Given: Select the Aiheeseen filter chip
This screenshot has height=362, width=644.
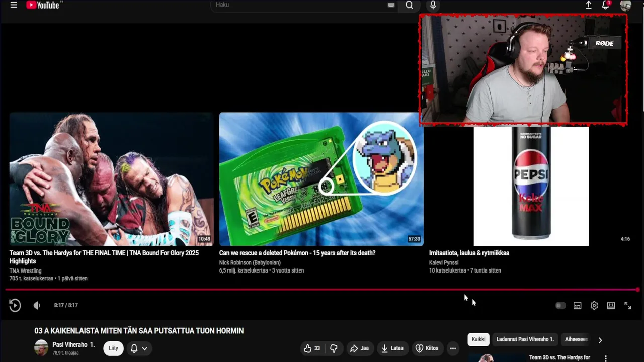Looking at the screenshot, I should point(576,339).
